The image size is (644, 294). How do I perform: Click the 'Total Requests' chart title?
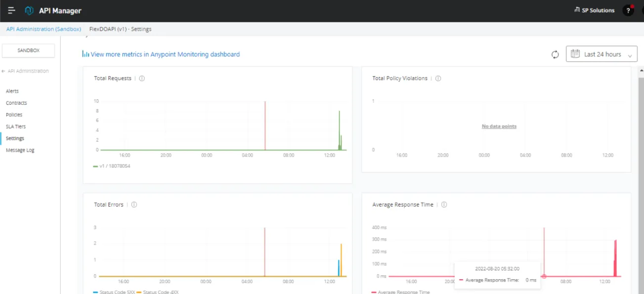point(113,78)
